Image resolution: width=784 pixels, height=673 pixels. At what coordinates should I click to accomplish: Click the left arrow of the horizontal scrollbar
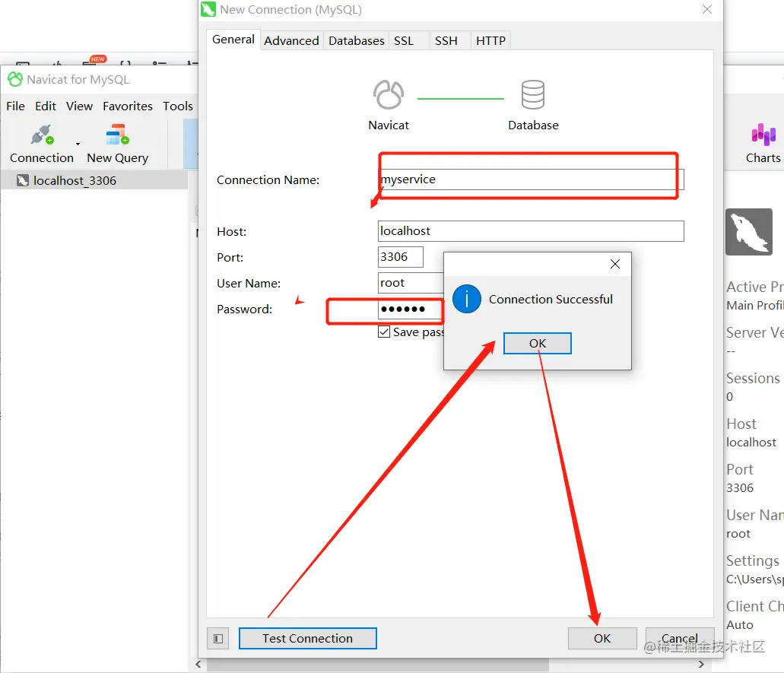[x=198, y=664]
